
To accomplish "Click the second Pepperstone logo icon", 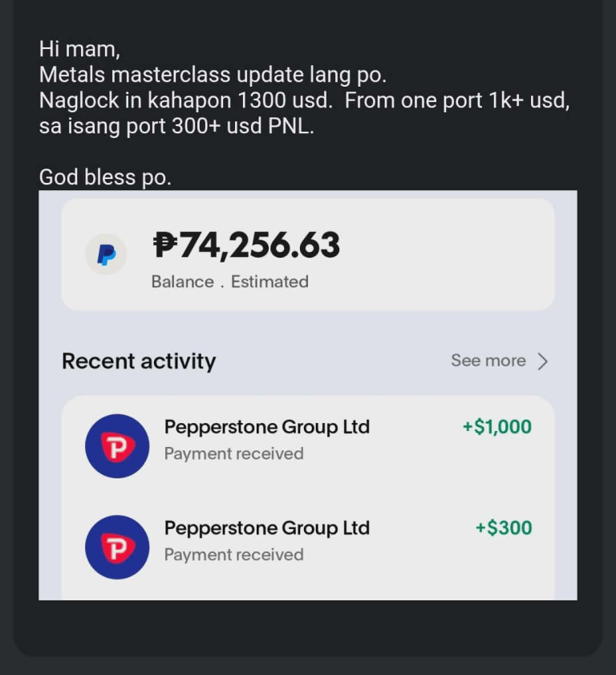I will [117, 547].
